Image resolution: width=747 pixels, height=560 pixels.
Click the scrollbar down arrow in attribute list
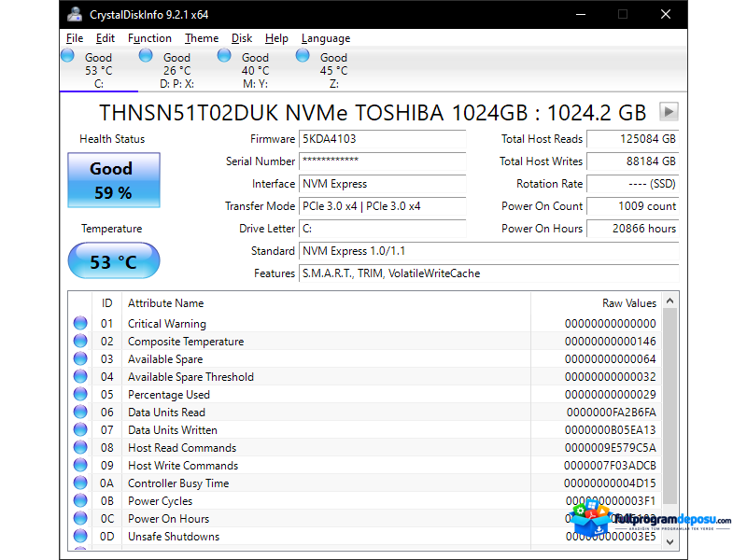coord(669,542)
